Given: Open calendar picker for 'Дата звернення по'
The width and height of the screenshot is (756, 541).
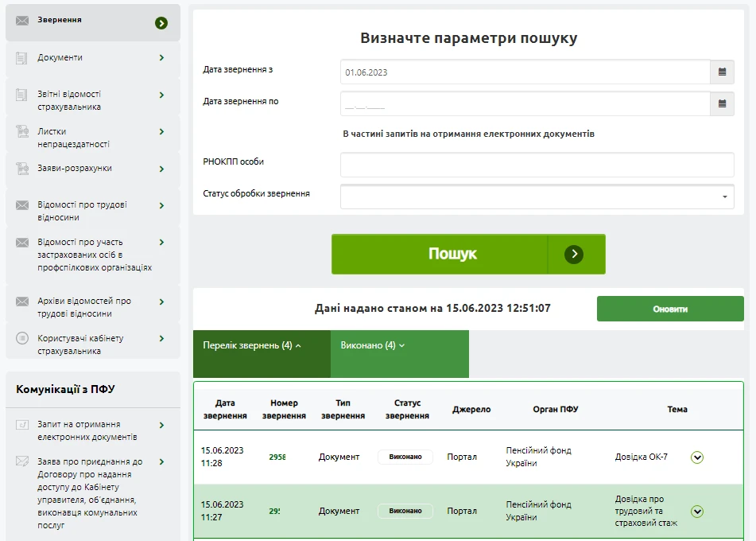Looking at the screenshot, I should point(722,104).
